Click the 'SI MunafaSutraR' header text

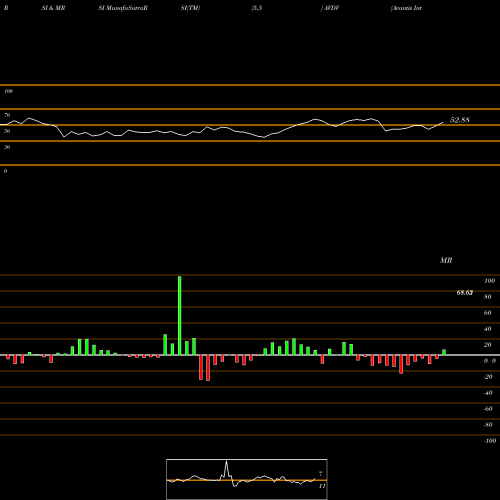(123, 8)
